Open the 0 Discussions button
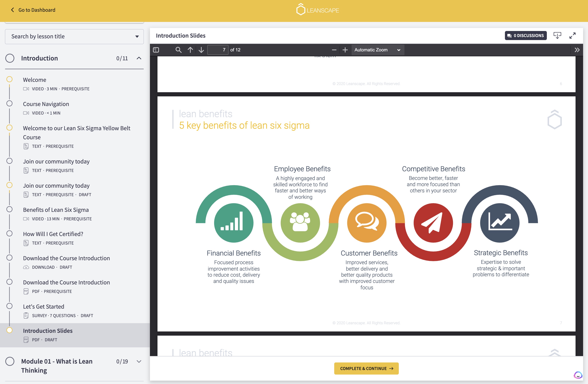Image resolution: width=588 pixels, height=384 pixels. (x=525, y=36)
